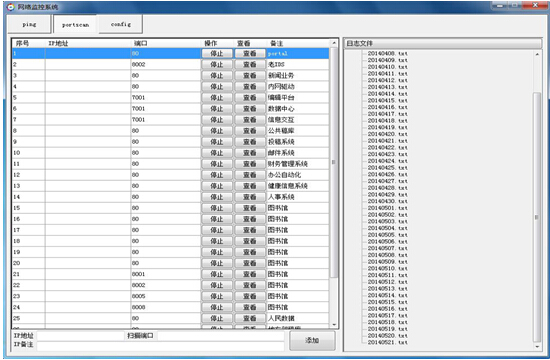Switch to the ping tab
The width and height of the screenshot is (550, 360).
pos(29,24)
